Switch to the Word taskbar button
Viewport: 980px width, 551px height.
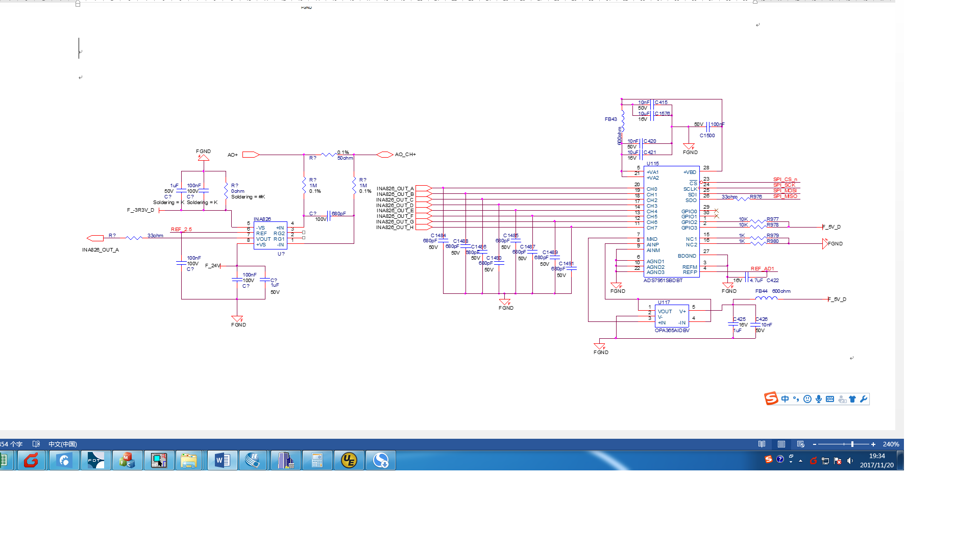(222, 460)
